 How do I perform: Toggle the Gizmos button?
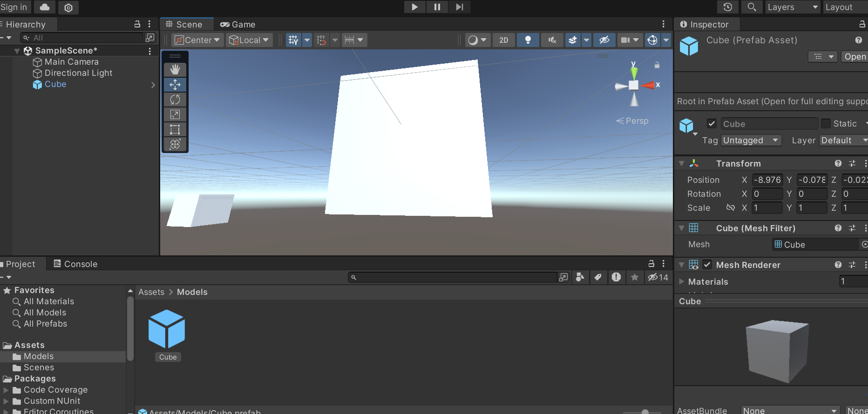click(652, 40)
